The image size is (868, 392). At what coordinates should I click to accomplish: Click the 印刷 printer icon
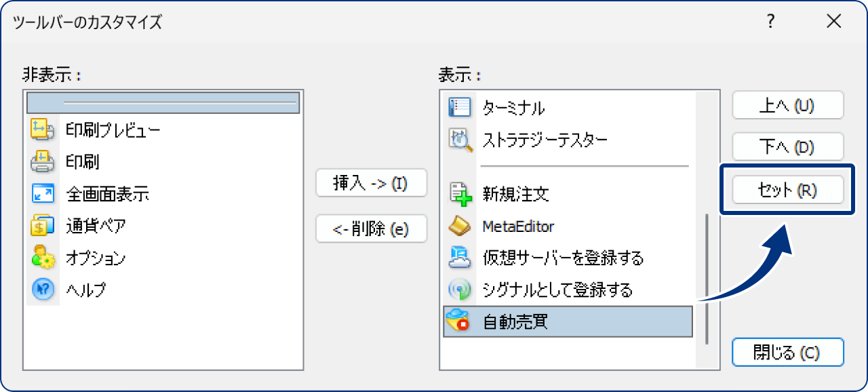point(42,162)
